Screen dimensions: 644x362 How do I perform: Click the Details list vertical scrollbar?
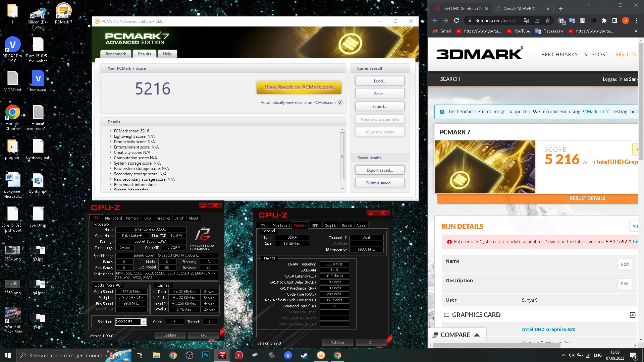pos(342,156)
